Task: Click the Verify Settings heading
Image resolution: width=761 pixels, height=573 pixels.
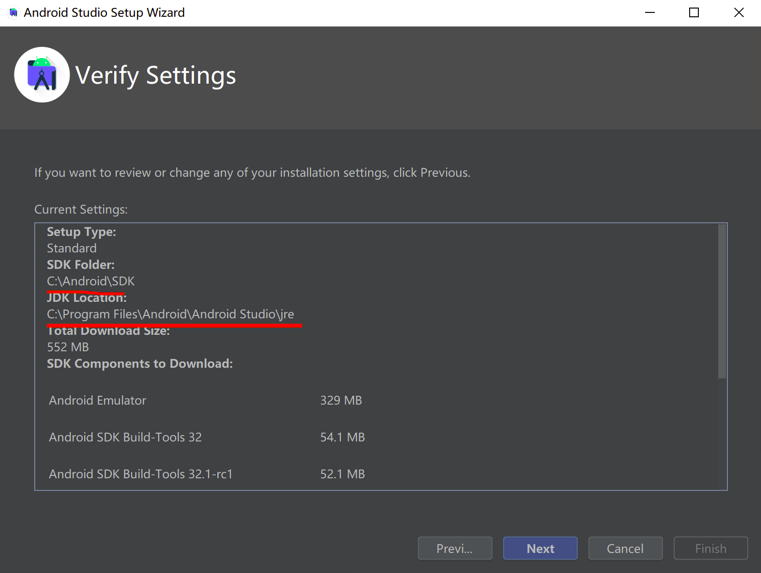Action: 156,76
